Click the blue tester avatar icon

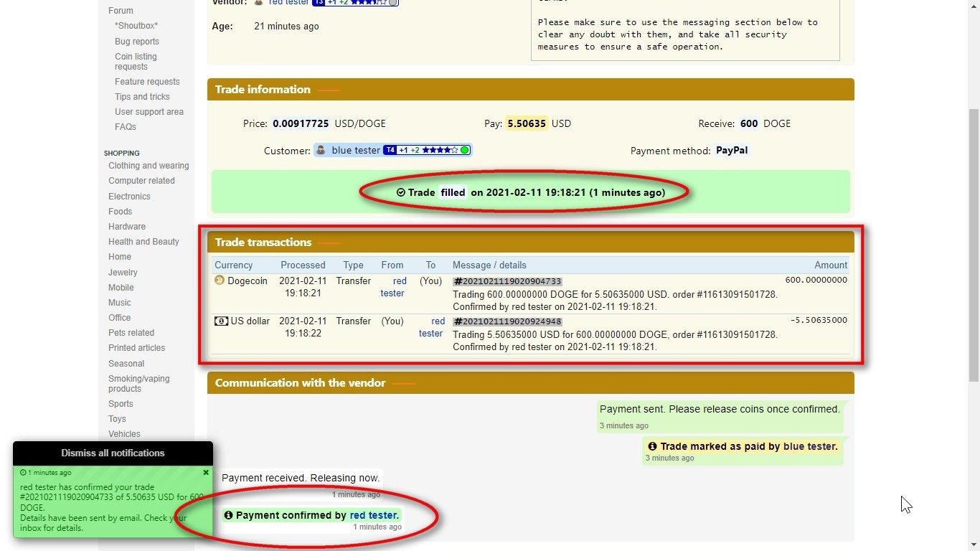point(321,151)
